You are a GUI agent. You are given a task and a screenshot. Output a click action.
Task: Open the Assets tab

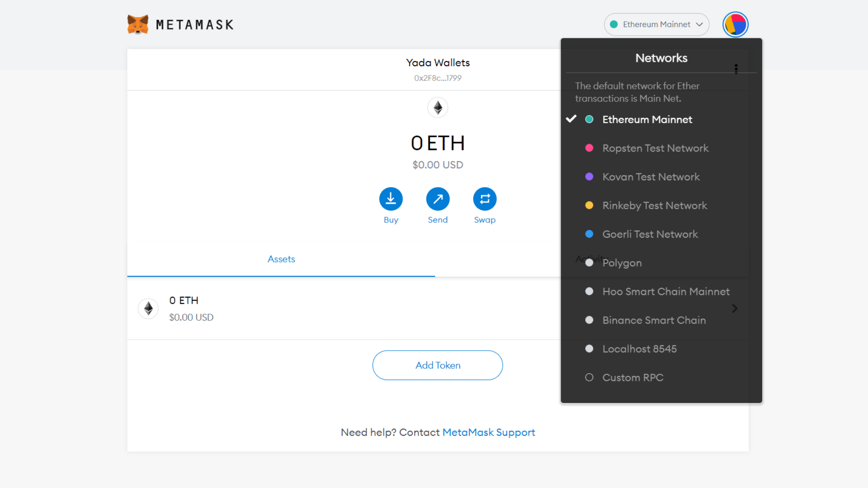(x=281, y=259)
